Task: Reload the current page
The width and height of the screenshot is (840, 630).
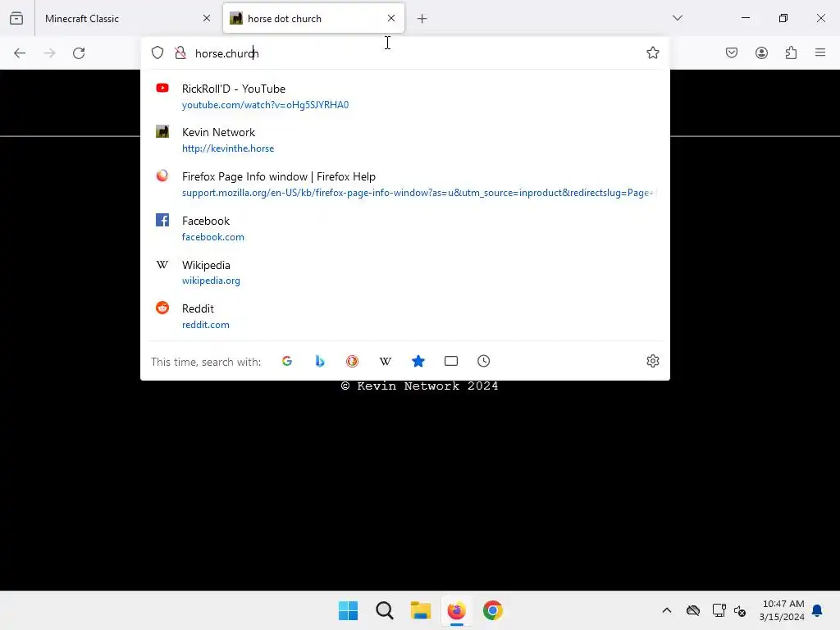Action: click(79, 53)
